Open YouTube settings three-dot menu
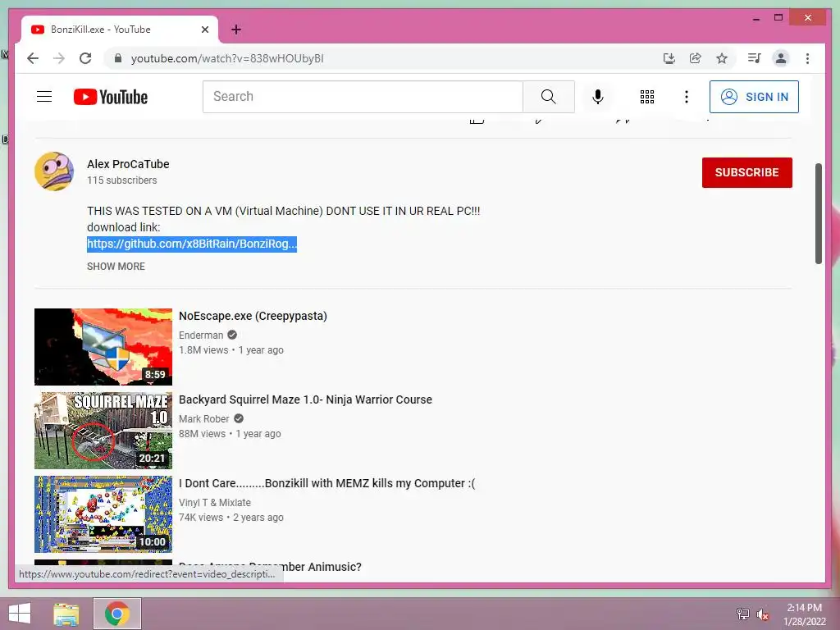Viewport: 840px width, 630px height. point(687,97)
